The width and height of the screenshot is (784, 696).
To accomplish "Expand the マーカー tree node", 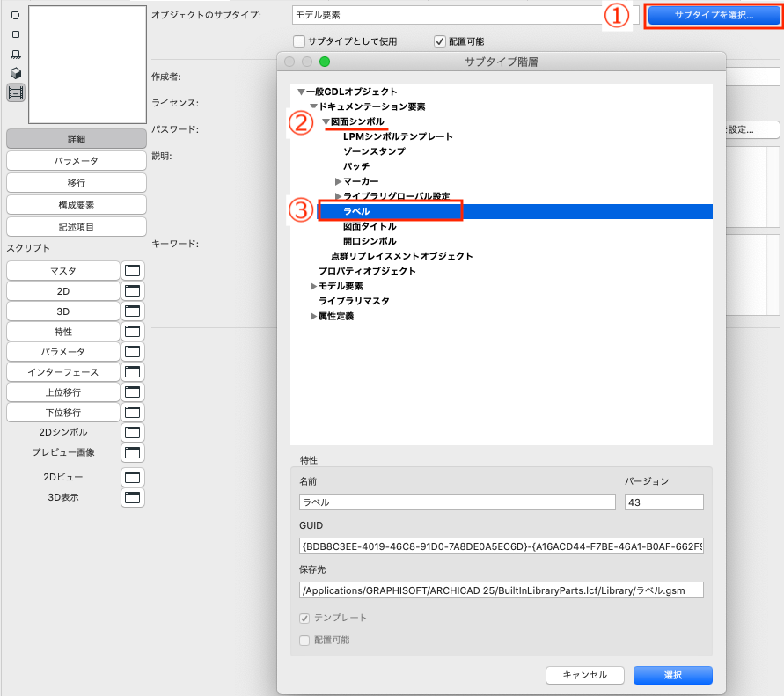I will click(x=339, y=181).
